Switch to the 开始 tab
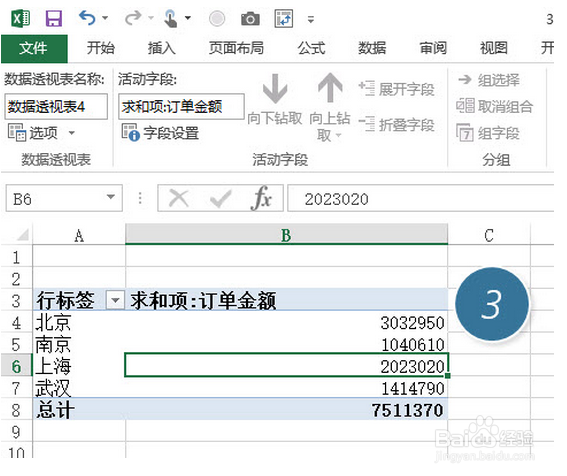 tap(101, 48)
